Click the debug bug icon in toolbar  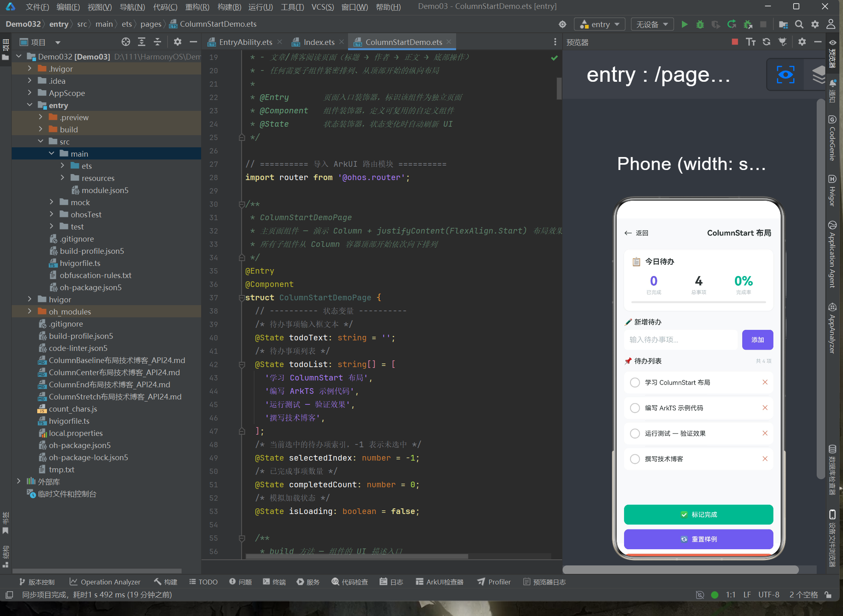click(x=700, y=24)
